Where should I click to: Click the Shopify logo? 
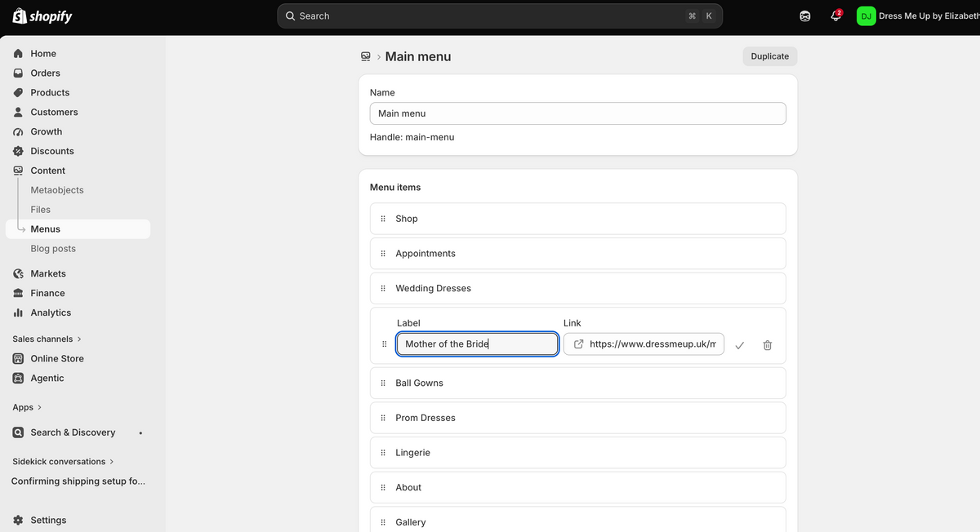42,16
